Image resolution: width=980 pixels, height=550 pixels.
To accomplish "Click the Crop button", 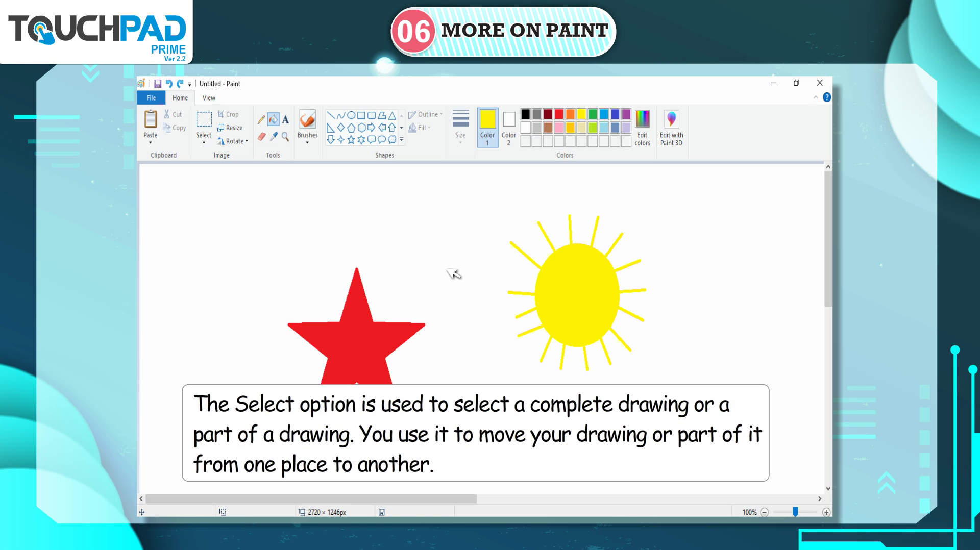I will point(228,115).
